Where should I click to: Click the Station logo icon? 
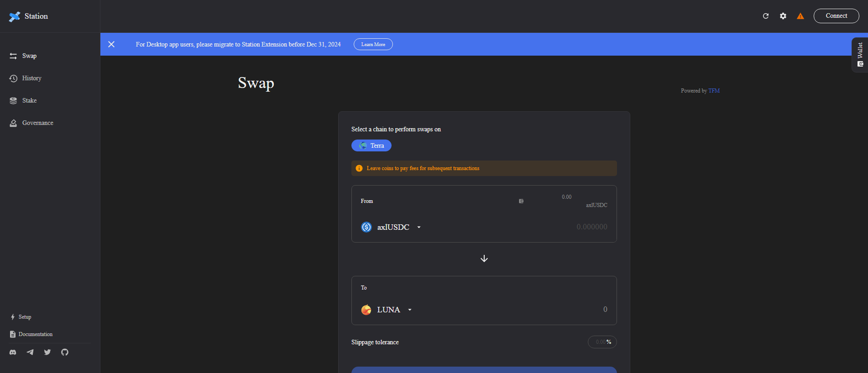[15, 16]
